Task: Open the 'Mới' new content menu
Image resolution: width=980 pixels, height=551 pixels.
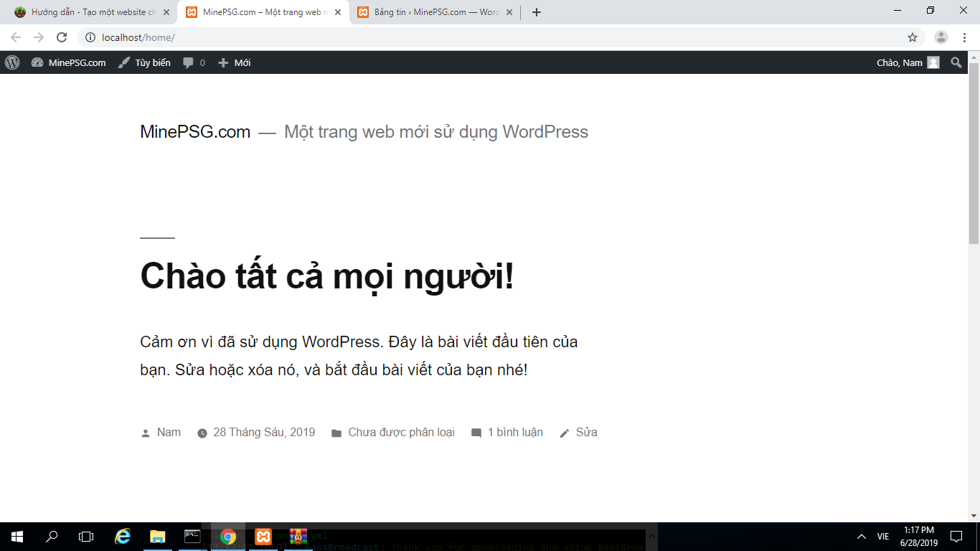Action: click(234, 62)
